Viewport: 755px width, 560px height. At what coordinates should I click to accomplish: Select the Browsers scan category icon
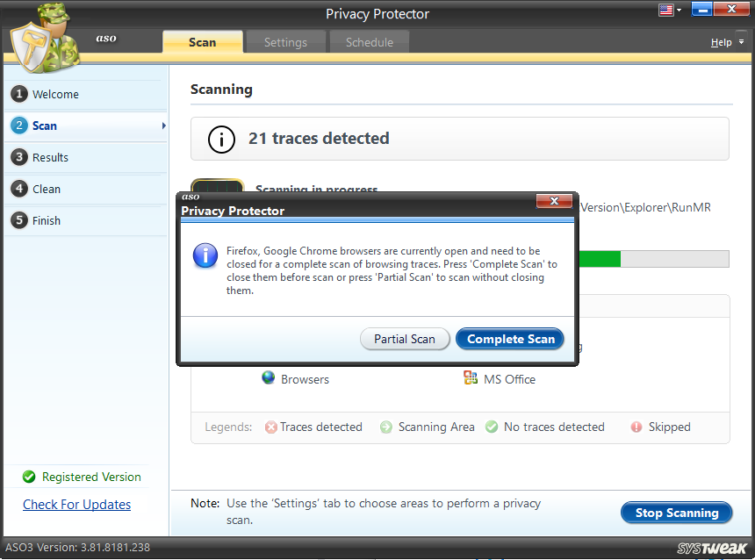pyautogui.click(x=268, y=377)
